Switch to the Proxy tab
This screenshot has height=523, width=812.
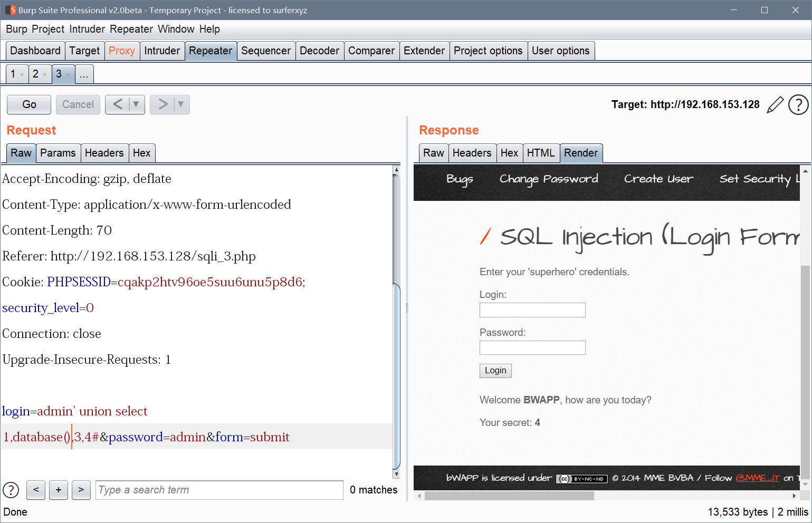[x=122, y=51]
